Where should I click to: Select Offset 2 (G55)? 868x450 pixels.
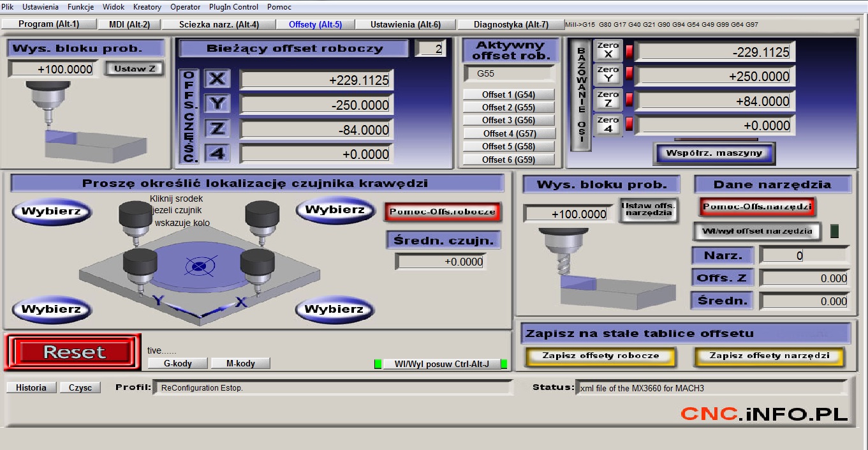[508, 107]
